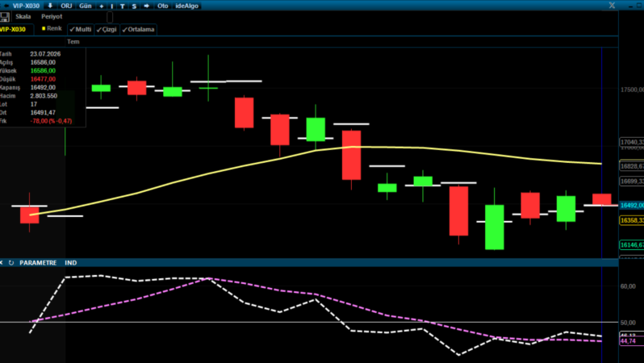This screenshot has width=644, height=363.
Task: Click the download arrow icon in title bar
Action: [50, 6]
